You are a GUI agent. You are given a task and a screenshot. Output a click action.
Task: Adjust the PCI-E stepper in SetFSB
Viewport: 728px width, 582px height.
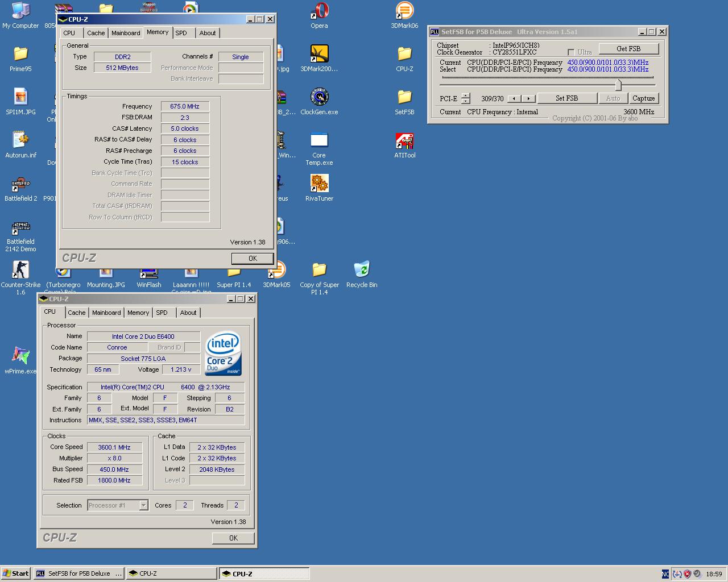click(465, 98)
